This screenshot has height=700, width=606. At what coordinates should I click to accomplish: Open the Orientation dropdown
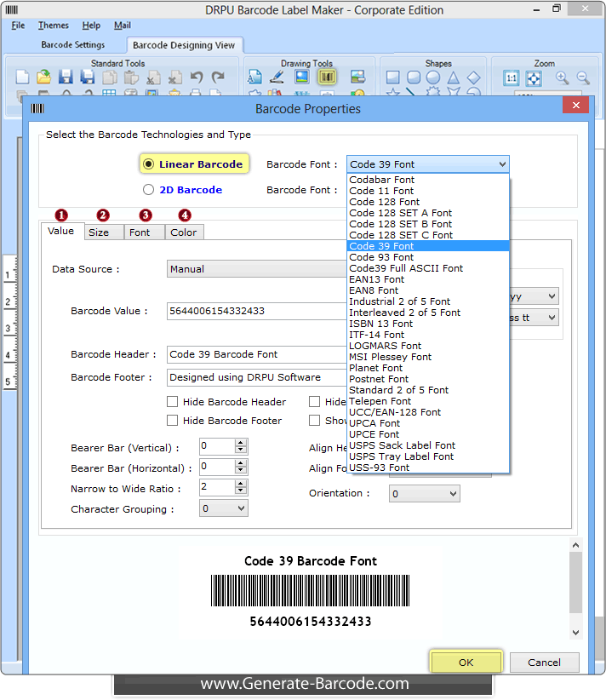[425, 494]
